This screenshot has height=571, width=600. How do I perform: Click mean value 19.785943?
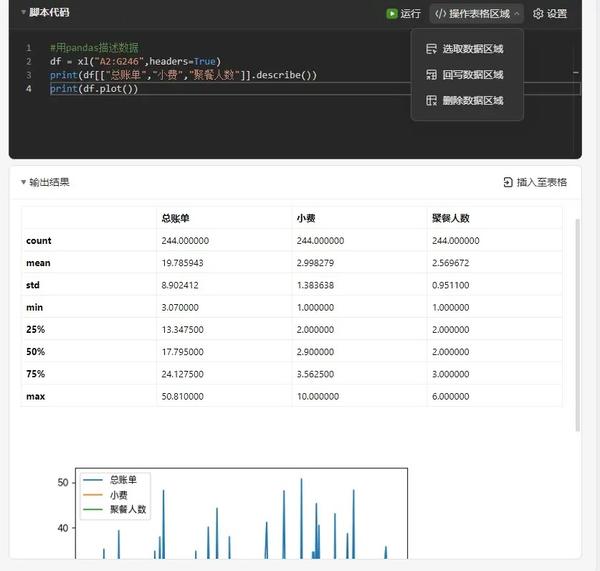182,263
